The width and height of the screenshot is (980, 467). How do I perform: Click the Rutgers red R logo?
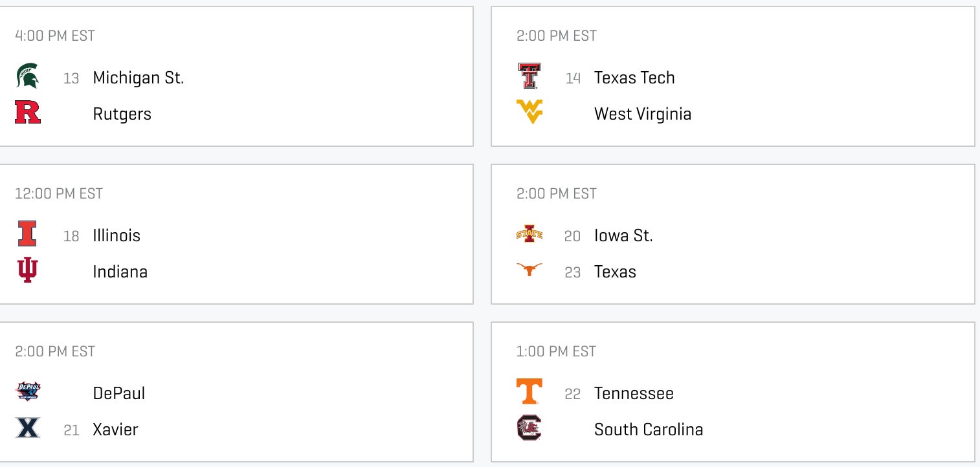[28, 113]
